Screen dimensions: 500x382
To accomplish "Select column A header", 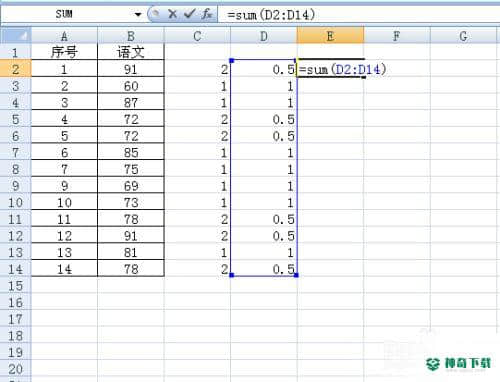I will (x=64, y=36).
